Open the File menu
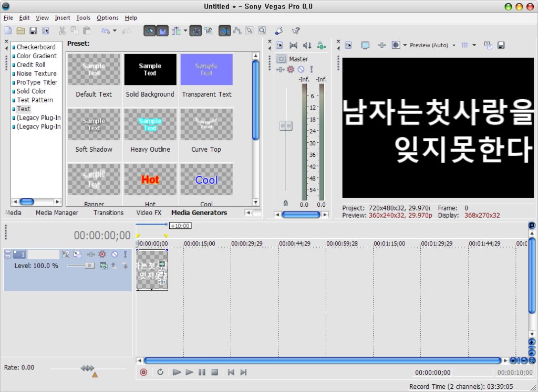This screenshot has width=538, height=392. click(8, 18)
